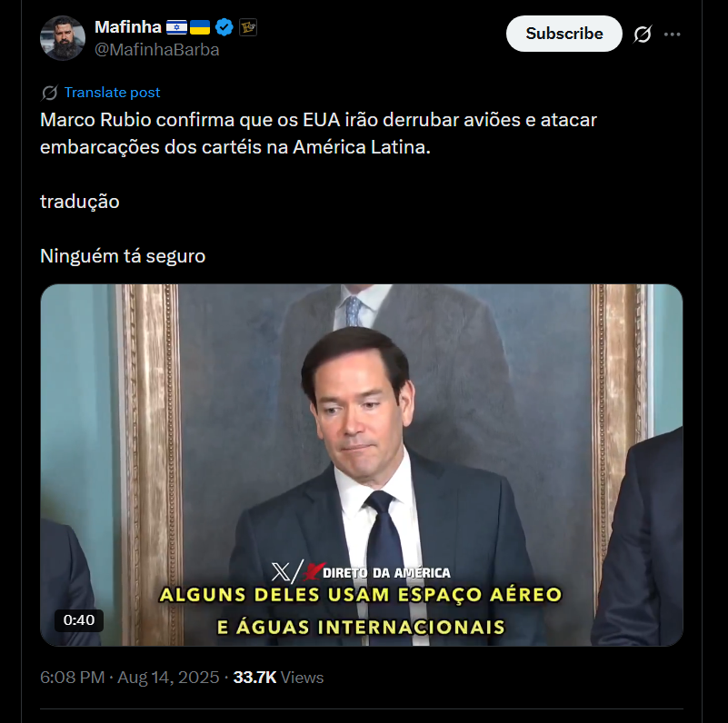This screenshot has height=723, width=728.
Task: Click the Ninguém tá seguro text line
Action: [123, 256]
